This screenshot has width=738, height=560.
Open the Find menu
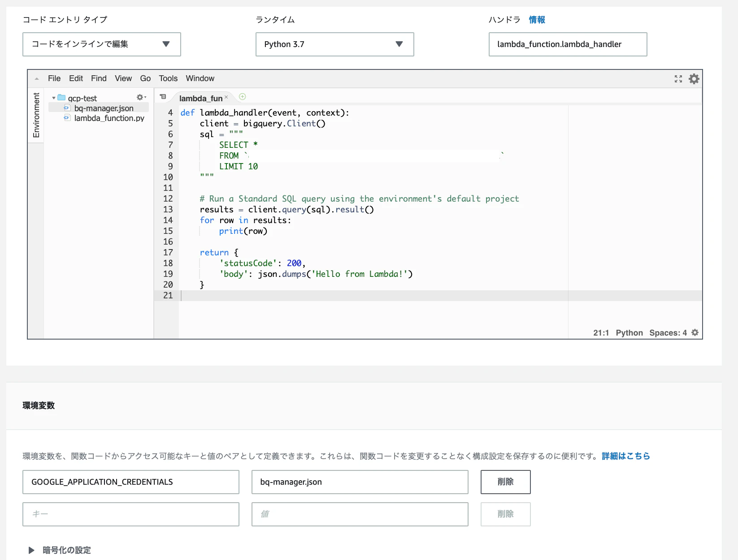[x=99, y=78]
